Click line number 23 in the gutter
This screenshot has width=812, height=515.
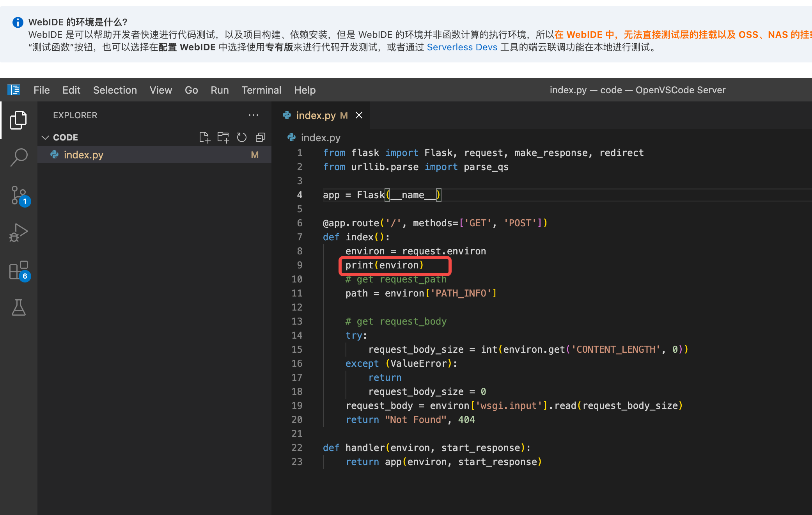(x=297, y=462)
